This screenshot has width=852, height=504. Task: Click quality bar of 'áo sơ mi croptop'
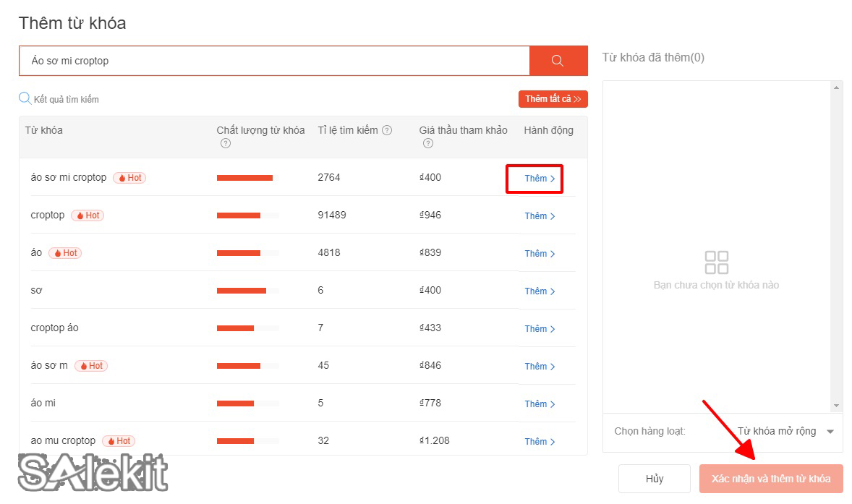(x=244, y=177)
